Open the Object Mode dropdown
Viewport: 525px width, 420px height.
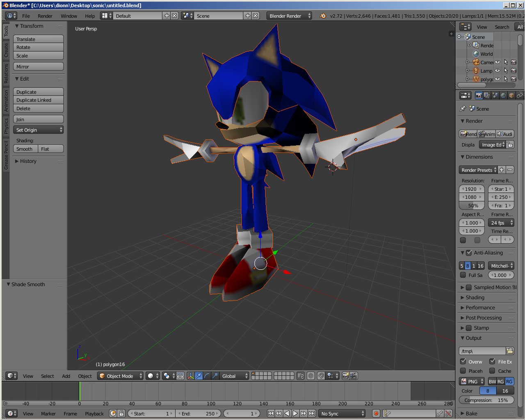pos(121,376)
